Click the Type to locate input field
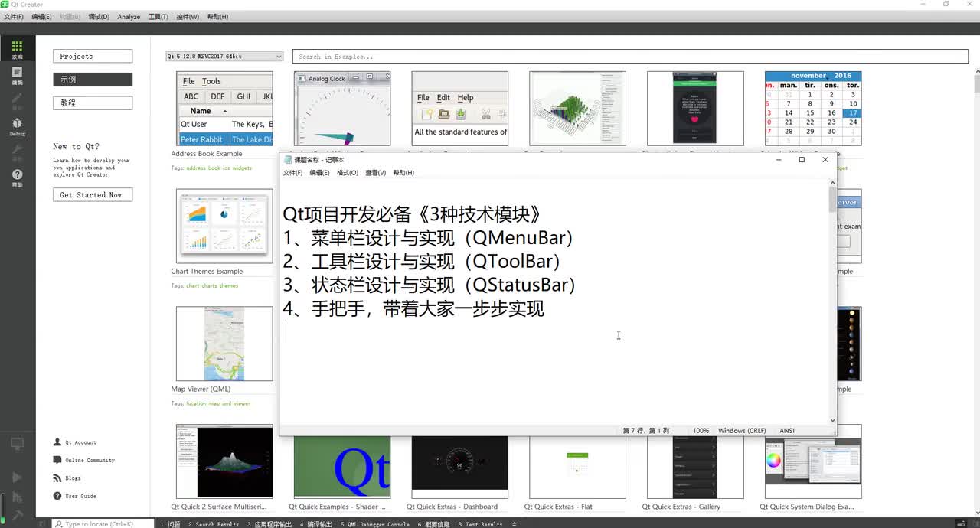This screenshot has width=980, height=528. (104, 524)
